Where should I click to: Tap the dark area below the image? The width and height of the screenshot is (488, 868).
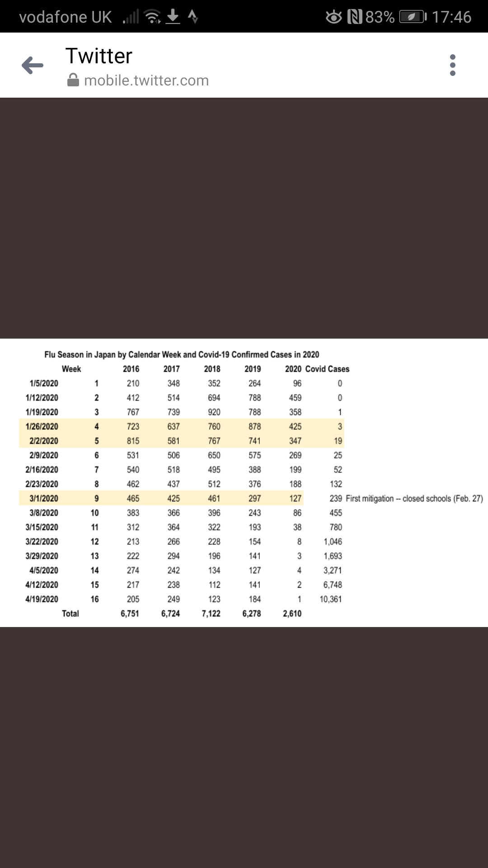click(244, 747)
